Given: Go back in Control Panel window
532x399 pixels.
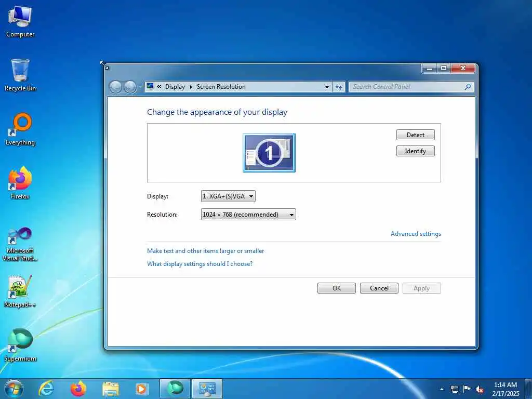Looking at the screenshot, I should click(x=115, y=87).
